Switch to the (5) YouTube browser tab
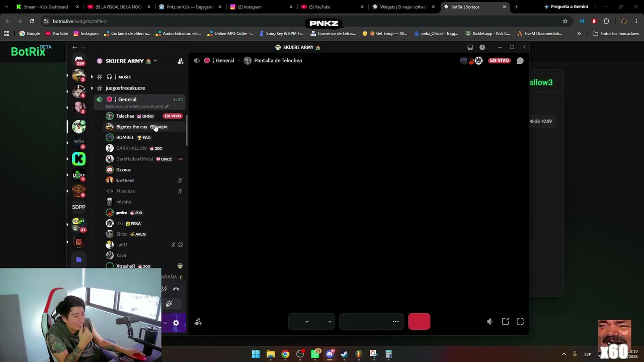 coord(333,7)
